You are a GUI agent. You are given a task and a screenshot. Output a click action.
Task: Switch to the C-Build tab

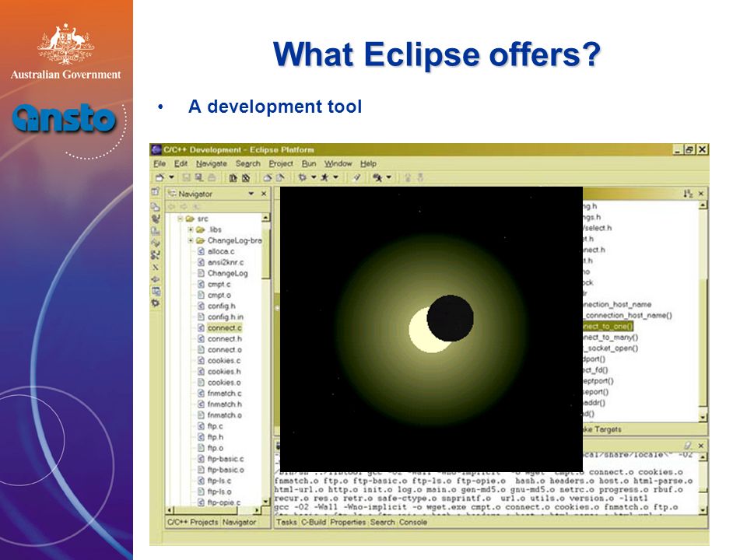[x=314, y=523]
